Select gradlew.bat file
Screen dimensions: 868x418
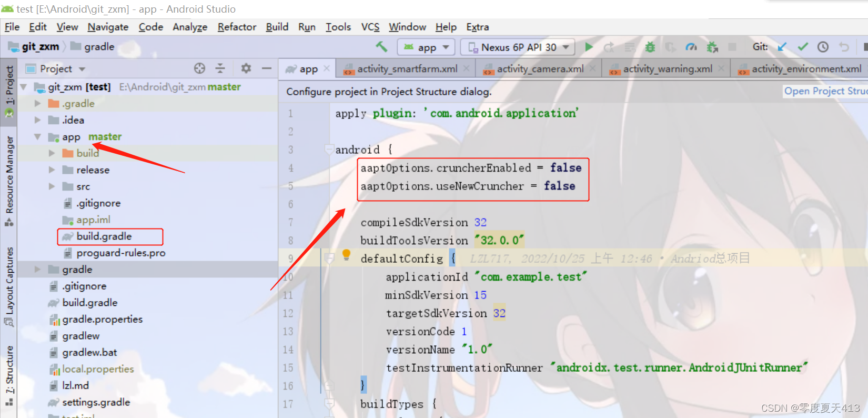pos(89,353)
